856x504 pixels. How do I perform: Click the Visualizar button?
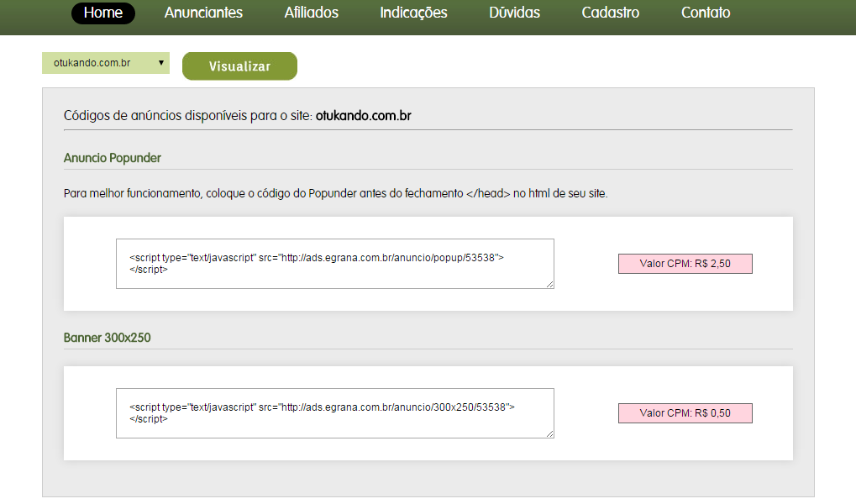tap(239, 66)
